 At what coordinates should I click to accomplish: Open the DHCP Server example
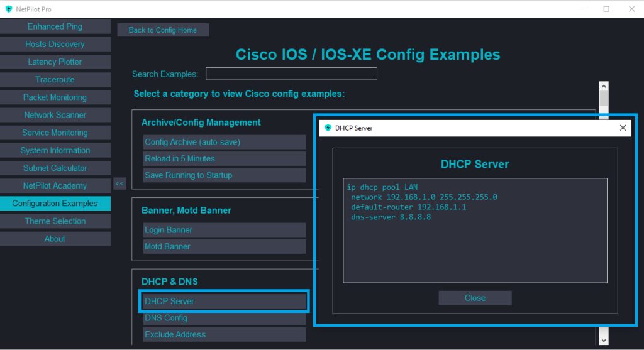225,301
